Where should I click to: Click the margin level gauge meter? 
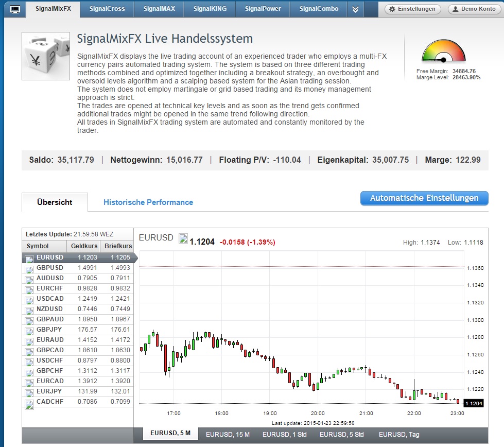443,51
